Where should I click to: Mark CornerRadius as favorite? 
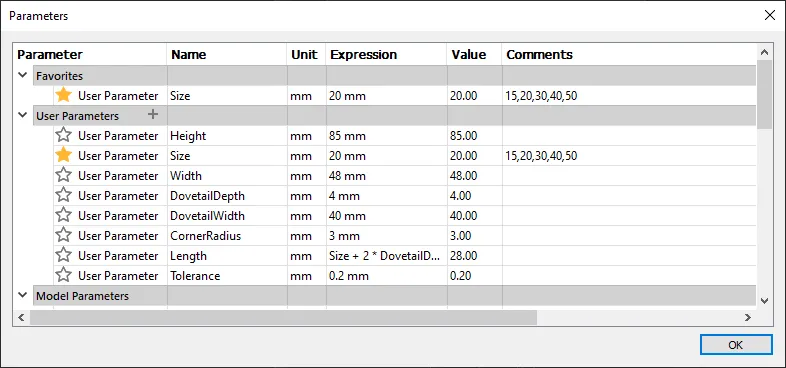63,236
